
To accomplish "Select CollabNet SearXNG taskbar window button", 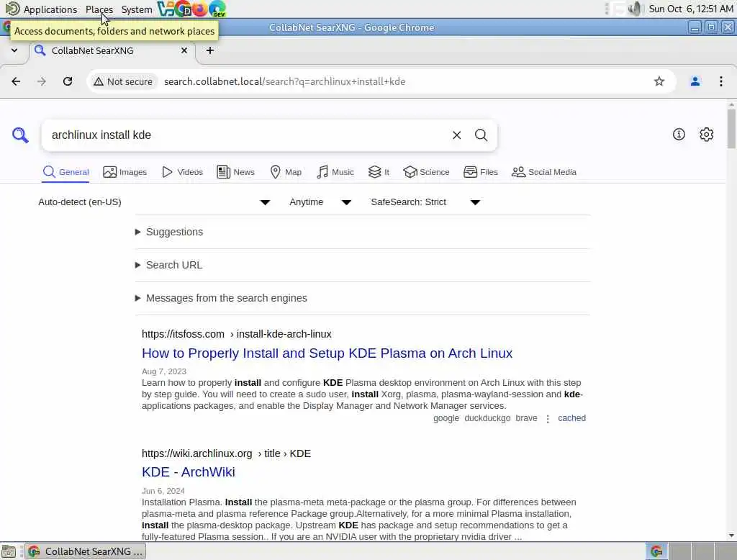I will (x=85, y=551).
